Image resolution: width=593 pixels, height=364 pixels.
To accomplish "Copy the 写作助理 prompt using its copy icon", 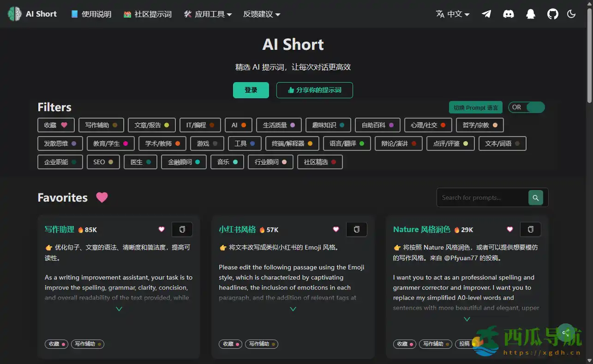I will 182,229.
